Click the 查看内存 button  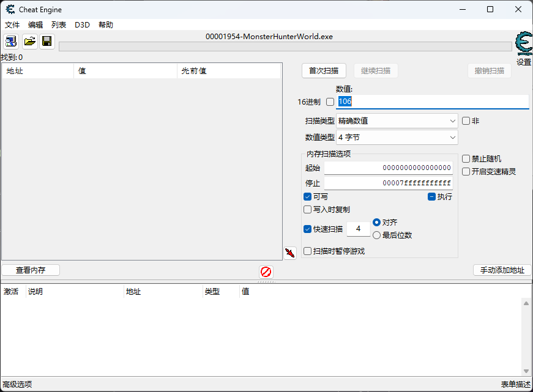click(x=31, y=270)
